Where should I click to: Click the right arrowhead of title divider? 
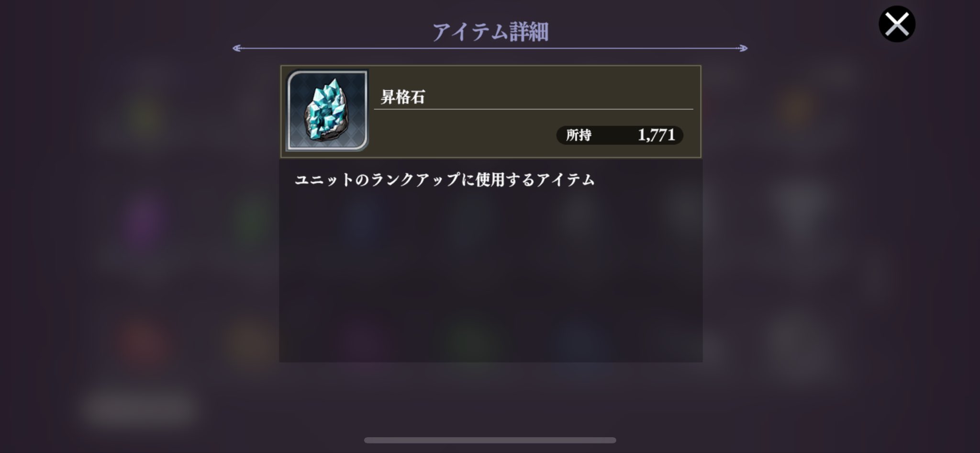[743, 48]
